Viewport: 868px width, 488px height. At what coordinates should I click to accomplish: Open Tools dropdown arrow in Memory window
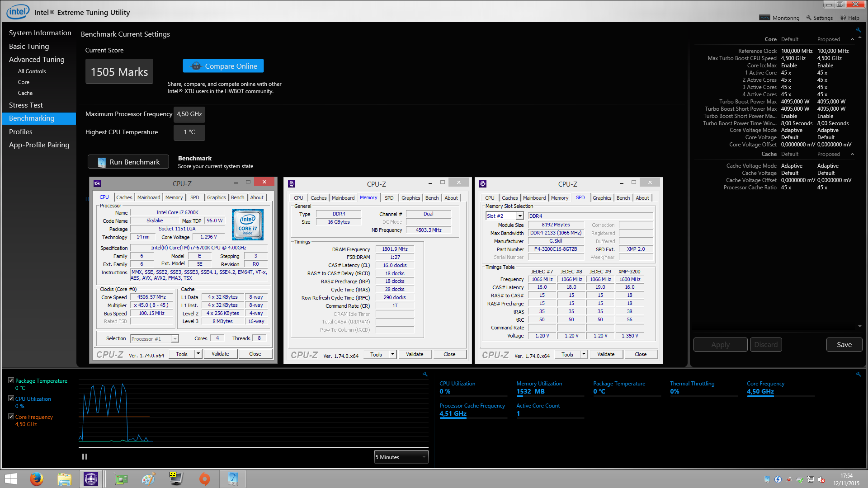click(392, 354)
